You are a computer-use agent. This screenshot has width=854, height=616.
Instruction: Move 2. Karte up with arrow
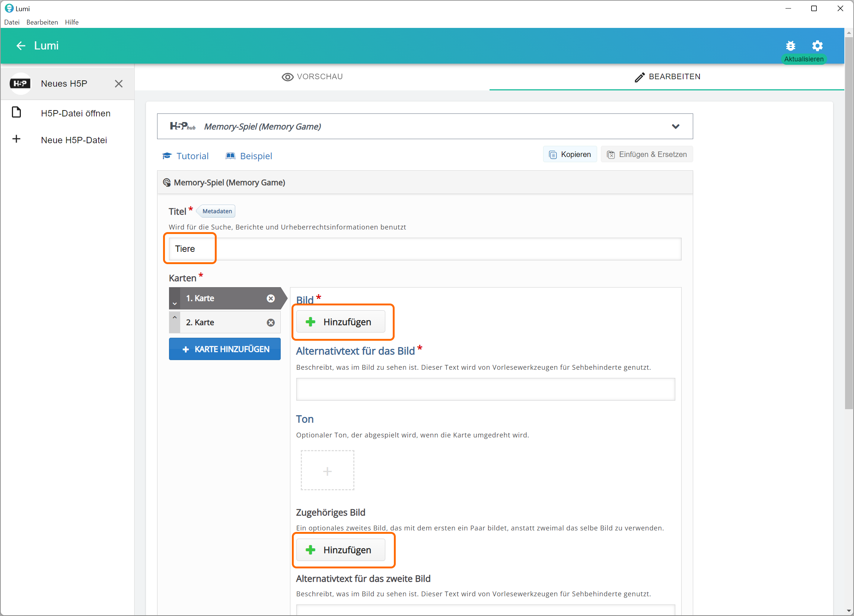(x=175, y=318)
